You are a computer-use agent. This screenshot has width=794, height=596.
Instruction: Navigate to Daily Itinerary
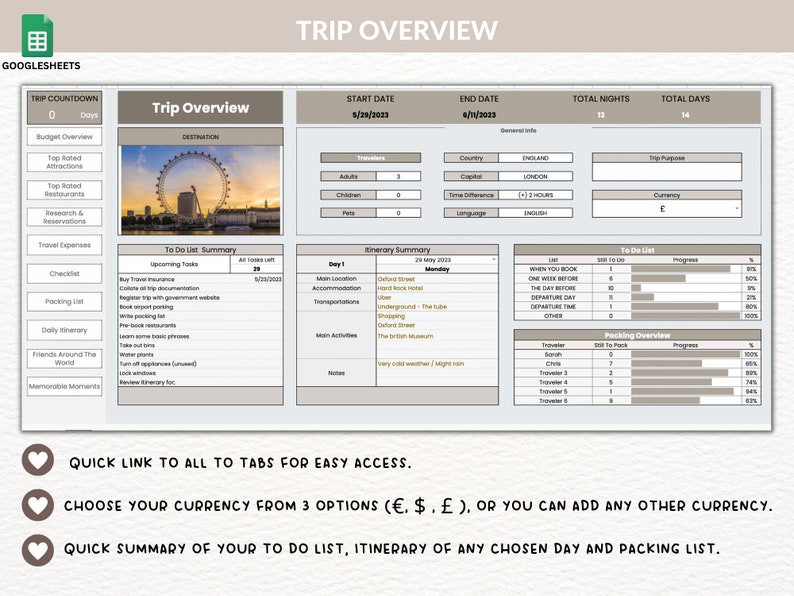click(64, 330)
